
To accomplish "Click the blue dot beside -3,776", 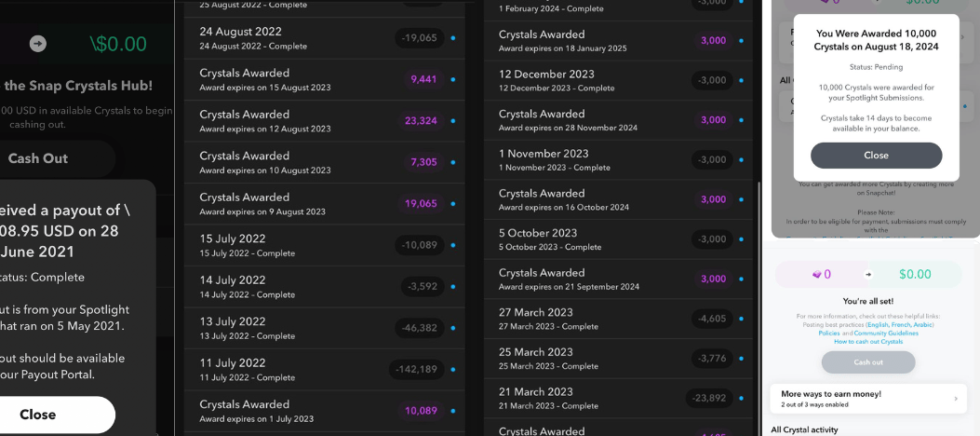I will pyautogui.click(x=741, y=359).
